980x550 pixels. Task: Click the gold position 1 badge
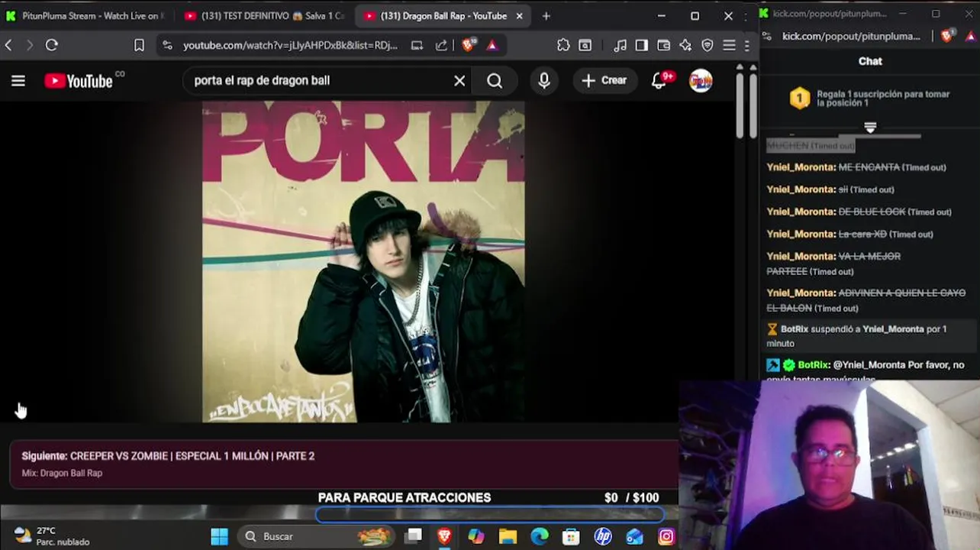point(799,98)
